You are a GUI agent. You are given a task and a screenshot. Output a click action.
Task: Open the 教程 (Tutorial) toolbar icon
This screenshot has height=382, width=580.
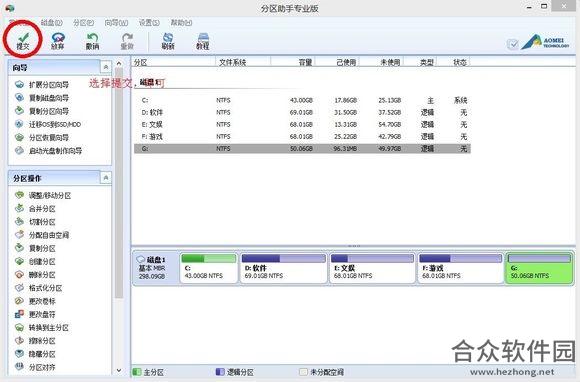203,41
